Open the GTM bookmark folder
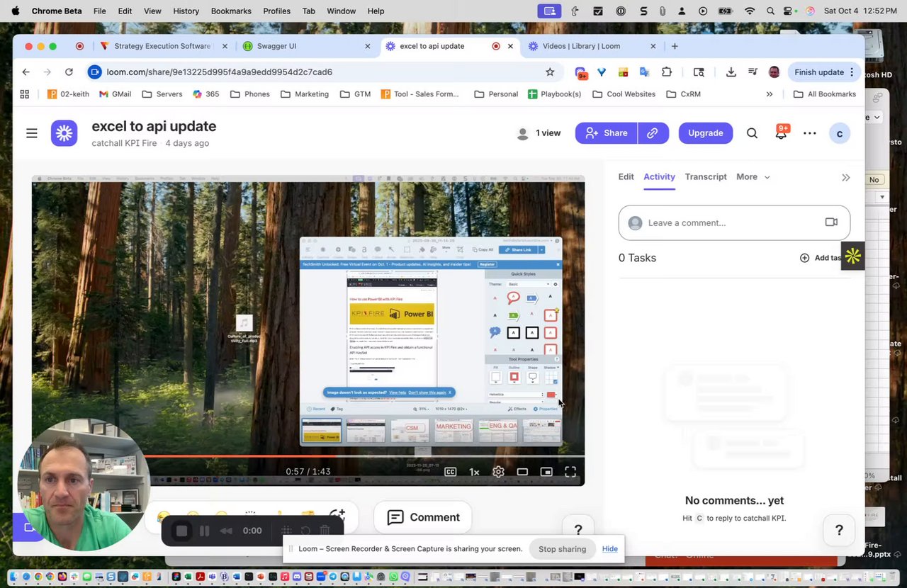Viewport: 907px width, 588px height. click(x=355, y=94)
